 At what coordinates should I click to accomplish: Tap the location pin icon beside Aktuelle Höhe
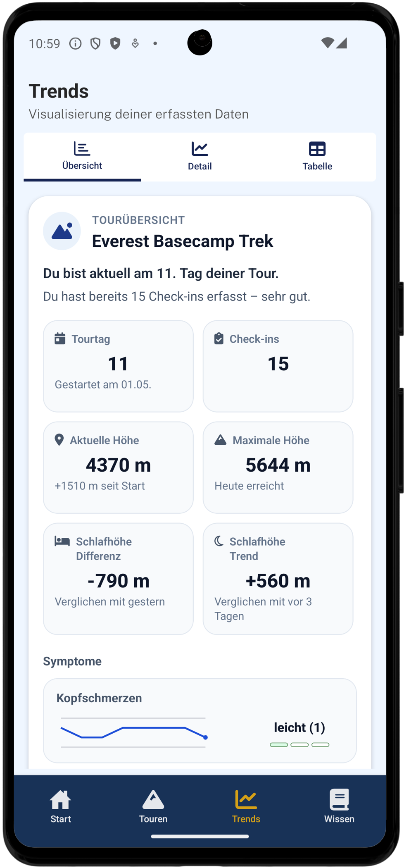59,440
